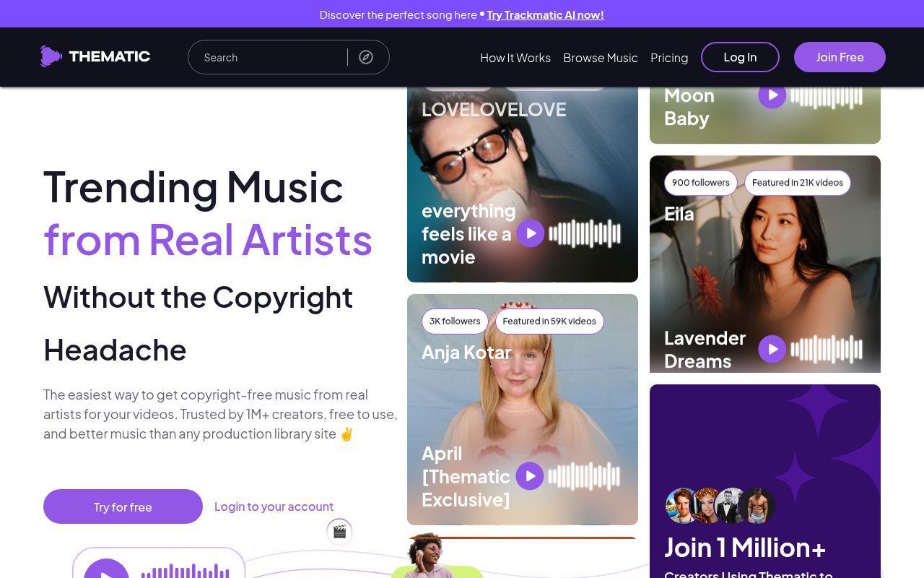Play "everything feels like a movie" track

tap(531, 233)
